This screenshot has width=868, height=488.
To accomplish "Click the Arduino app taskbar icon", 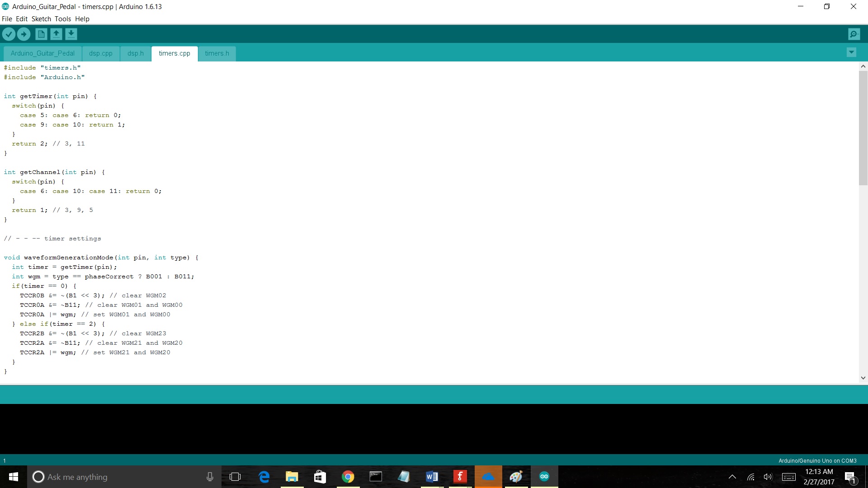I will pyautogui.click(x=544, y=477).
